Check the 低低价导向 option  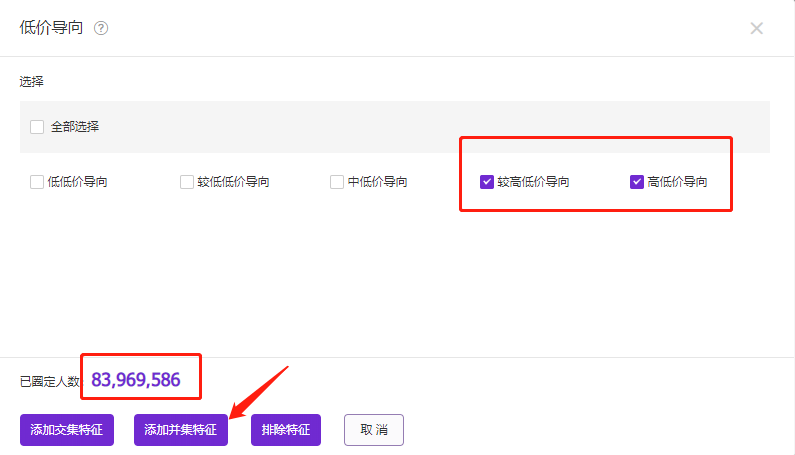[37, 182]
